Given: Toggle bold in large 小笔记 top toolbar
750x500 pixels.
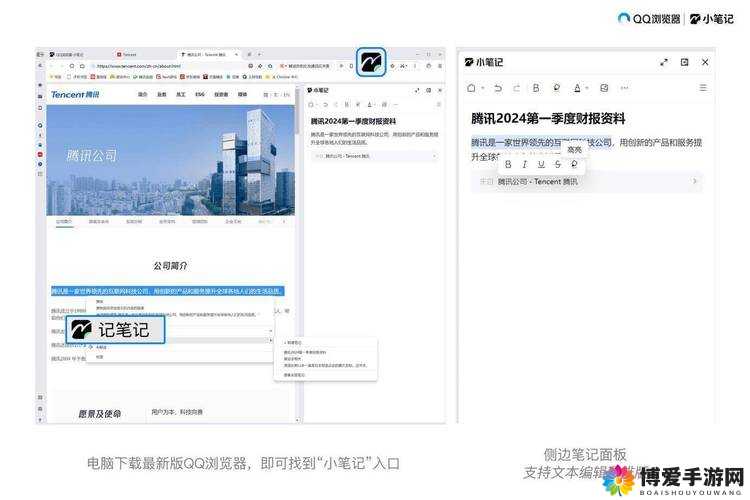Looking at the screenshot, I should coord(536,88).
